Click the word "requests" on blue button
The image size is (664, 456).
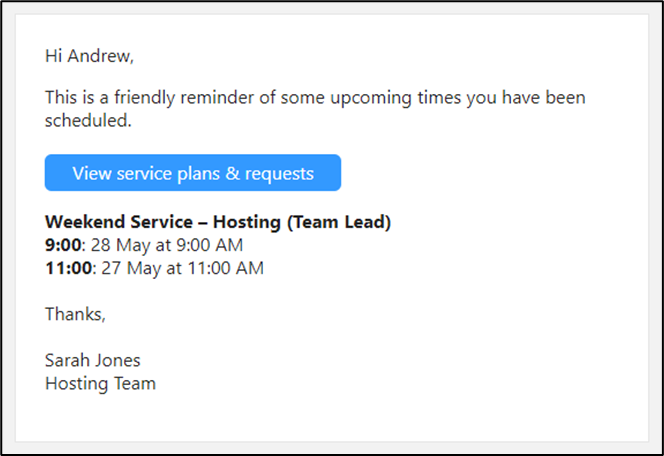click(x=279, y=174)
